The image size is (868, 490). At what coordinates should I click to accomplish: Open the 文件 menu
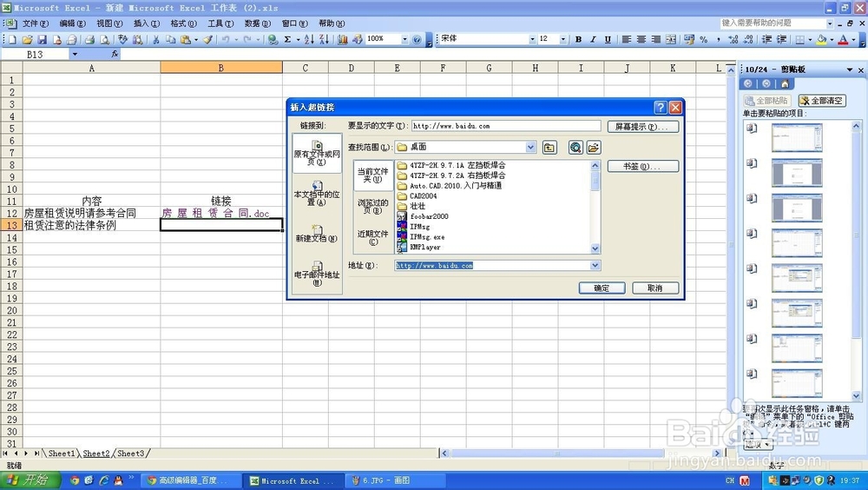36,23
